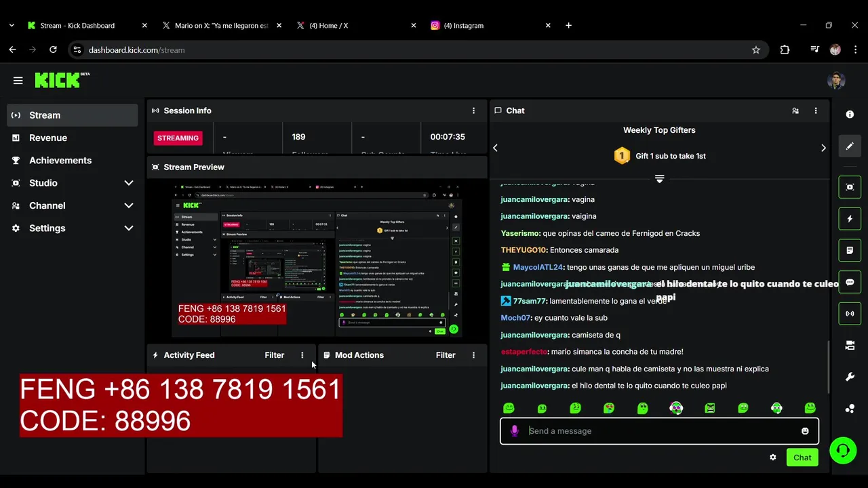Screen dimensions: 868x488
Task: Focus the Send a message field
Action: tap(659, 431)
